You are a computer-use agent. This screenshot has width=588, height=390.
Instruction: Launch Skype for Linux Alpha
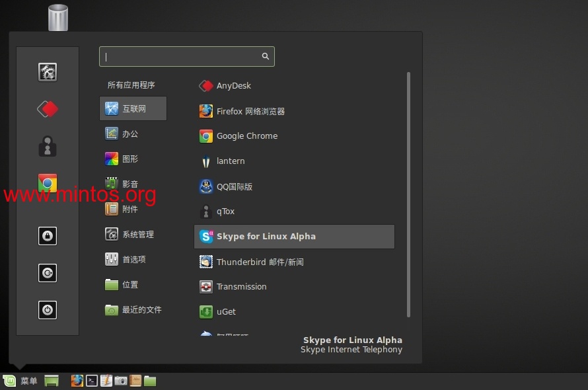tap(294, 237)
